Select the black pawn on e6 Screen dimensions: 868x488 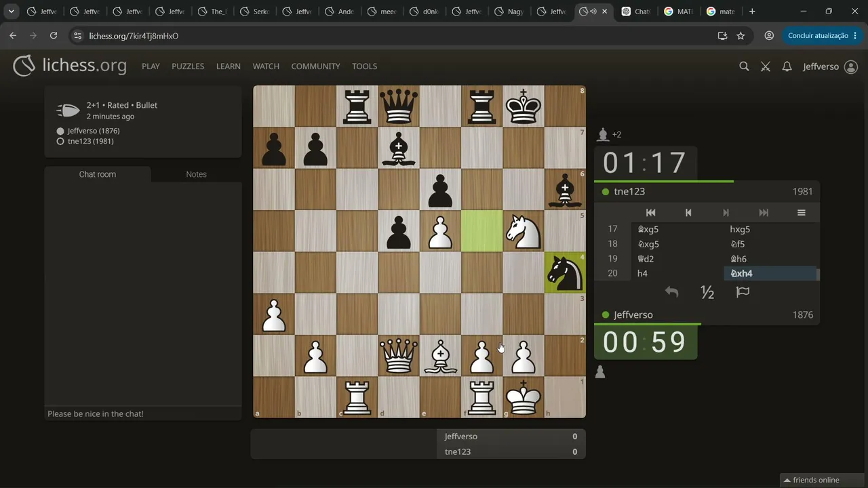(440, 190)
